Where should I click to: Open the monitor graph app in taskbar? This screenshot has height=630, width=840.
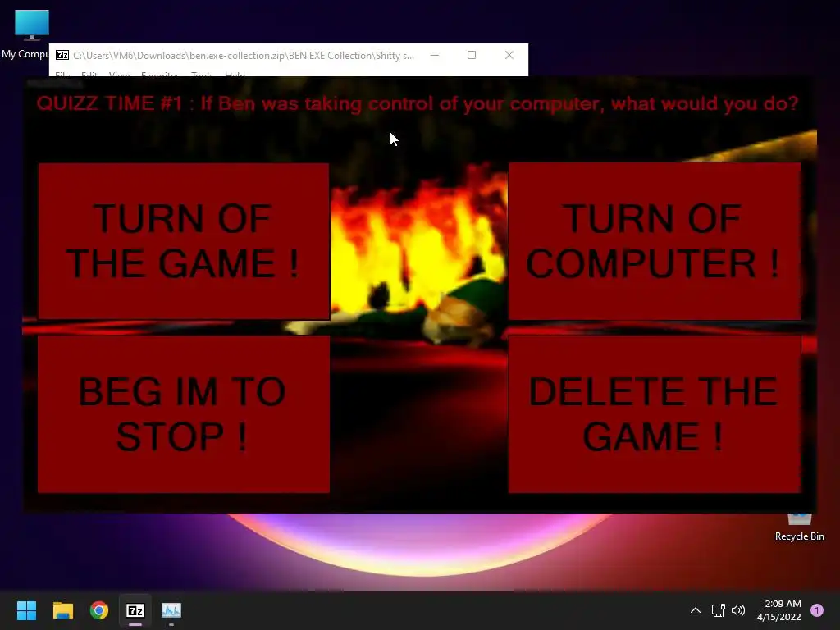(x=171, y=610)
